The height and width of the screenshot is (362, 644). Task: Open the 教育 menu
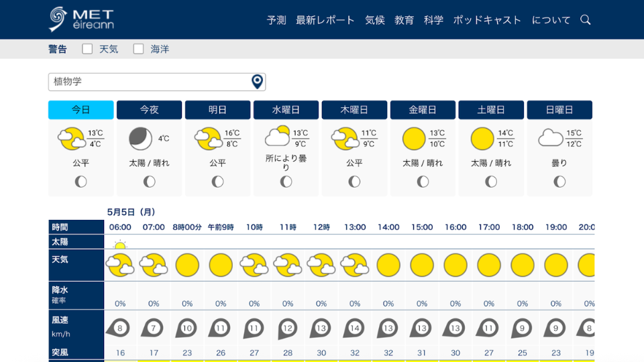tap(404, 20)
